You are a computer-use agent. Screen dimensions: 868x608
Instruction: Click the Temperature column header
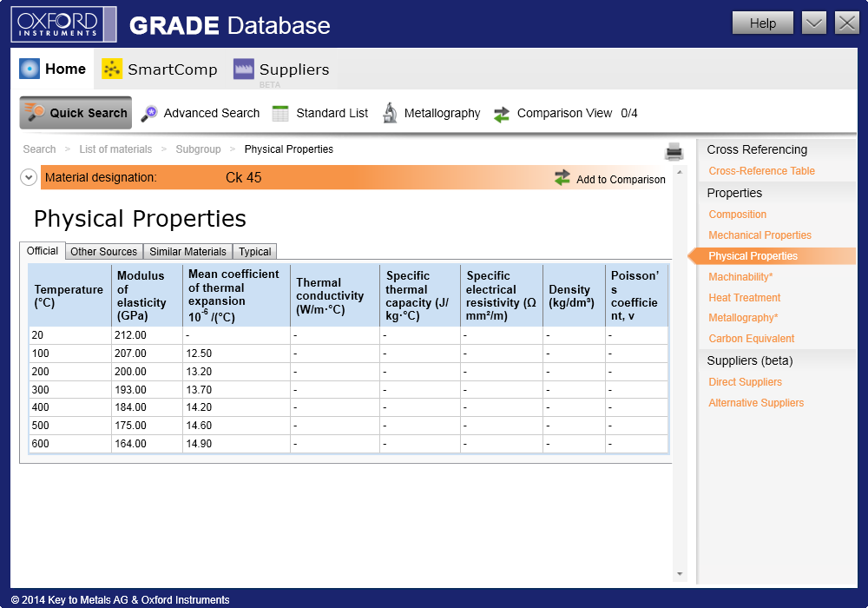tap(69, 295)
